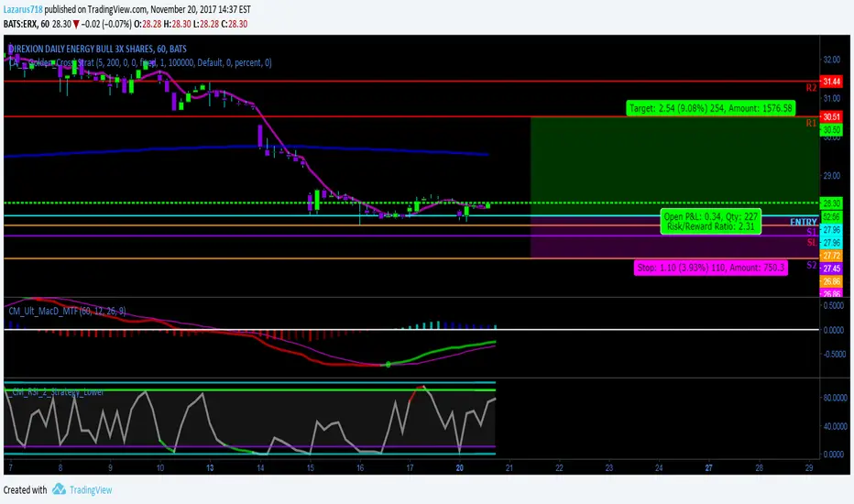854x504 pixels.
Task: Click the green 30.50 price tag
Action: click(x=831, y=130)
